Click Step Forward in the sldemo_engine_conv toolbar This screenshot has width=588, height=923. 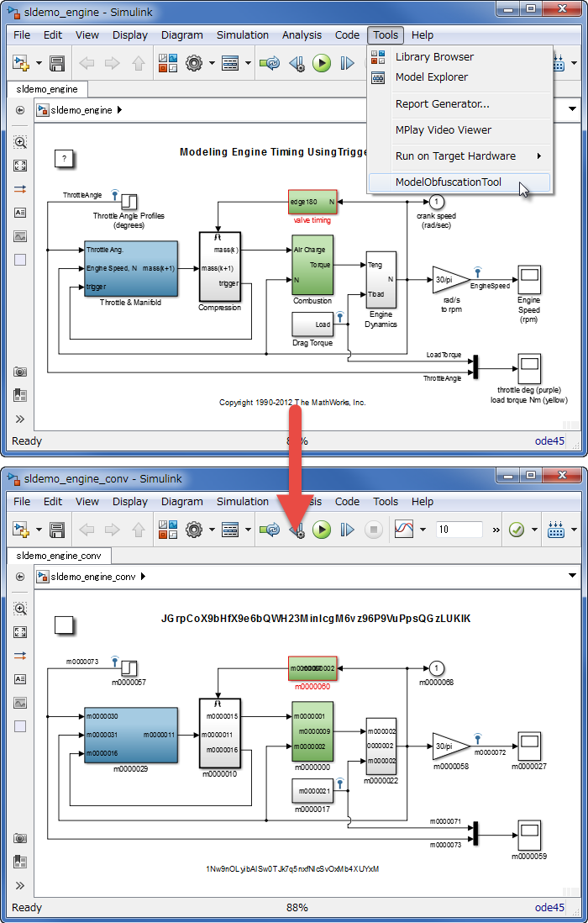coord(347,530)
